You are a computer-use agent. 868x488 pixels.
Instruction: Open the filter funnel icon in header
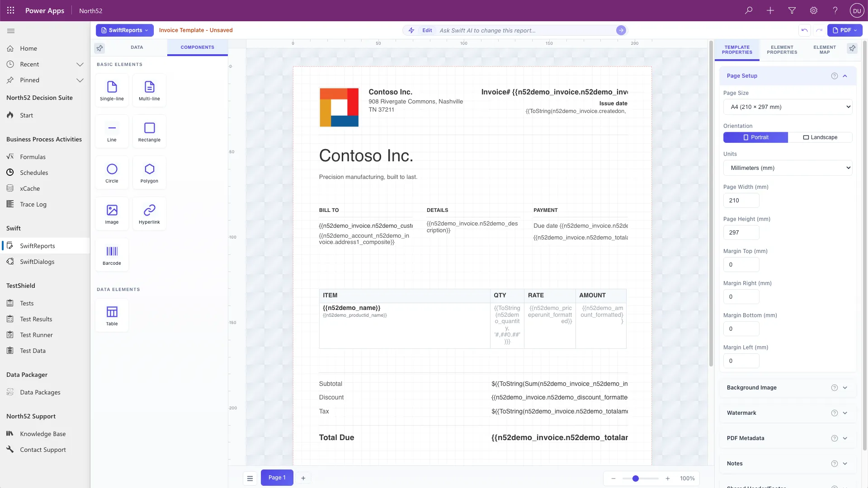coord(792,10)
